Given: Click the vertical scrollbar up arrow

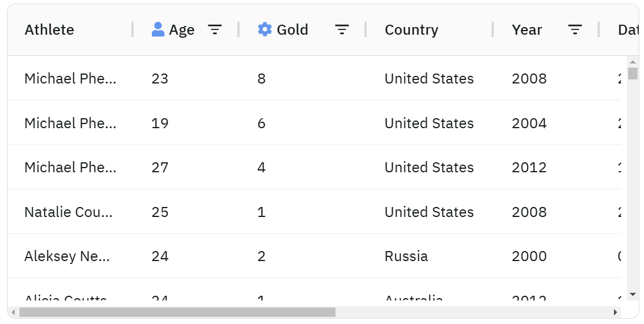Looking at the screenshot, I should [x=633, y=62].
